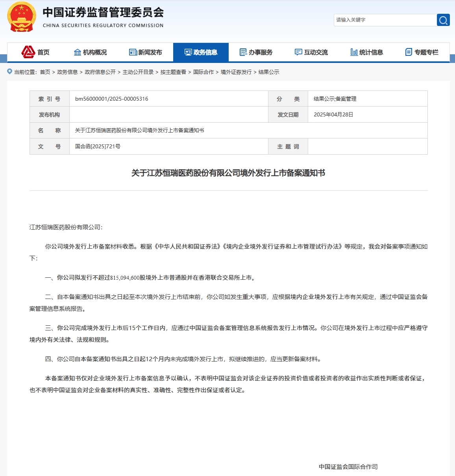
Task: Open 主动公开目录 breadcrumb link
Action: (x=138, y=72)
